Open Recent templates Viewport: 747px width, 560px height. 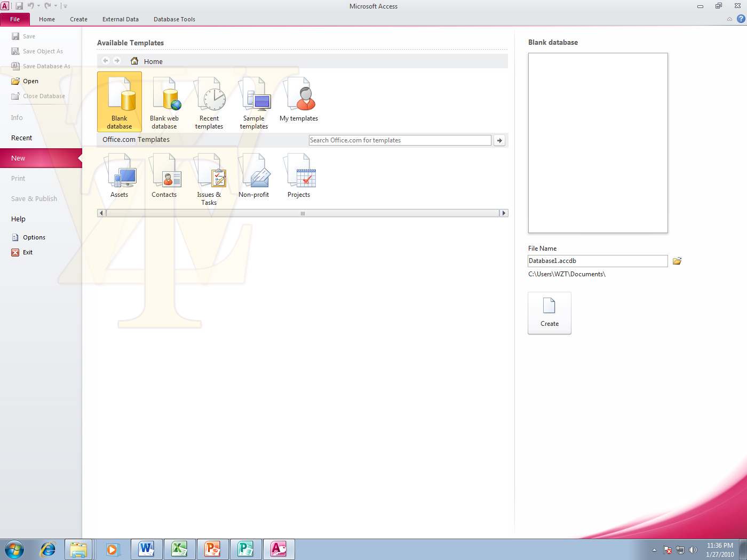209,102
